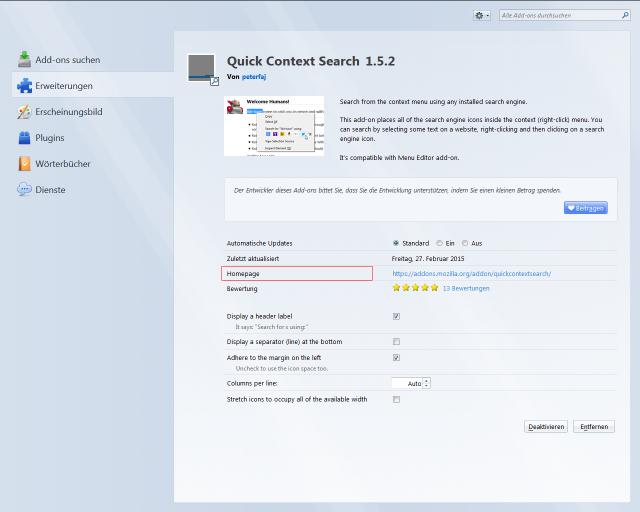
Task: Click the Quick Context Search add-on icon
Action: 203,69
